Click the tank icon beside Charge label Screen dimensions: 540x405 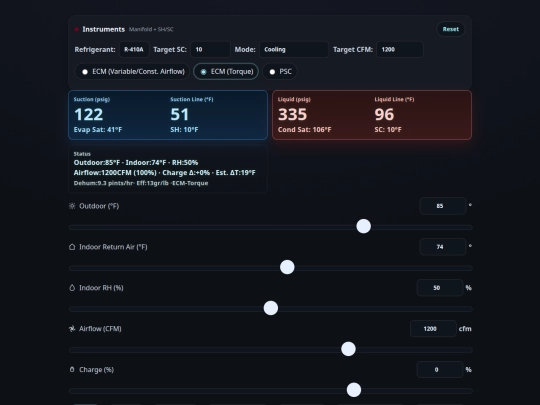[72, 370]
